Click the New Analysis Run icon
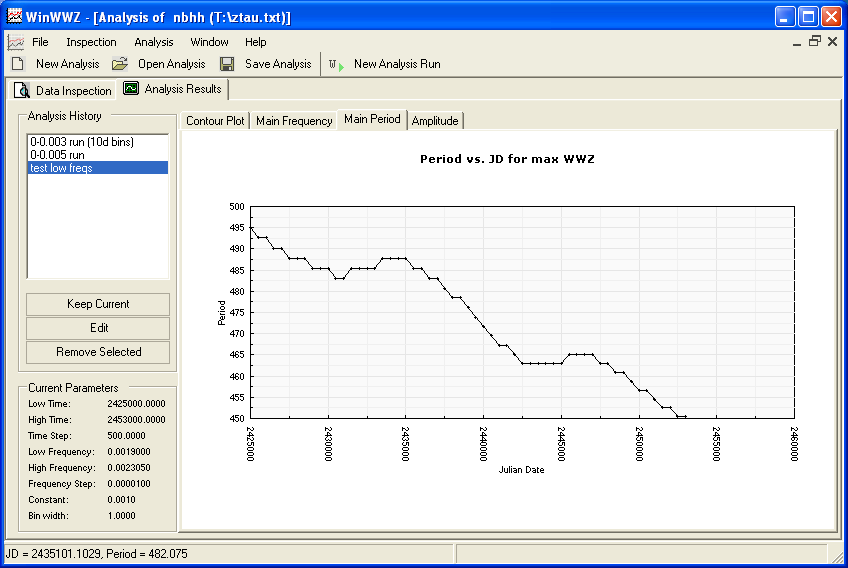The width and height of the screenshot is (848, 568). (336, 64)
